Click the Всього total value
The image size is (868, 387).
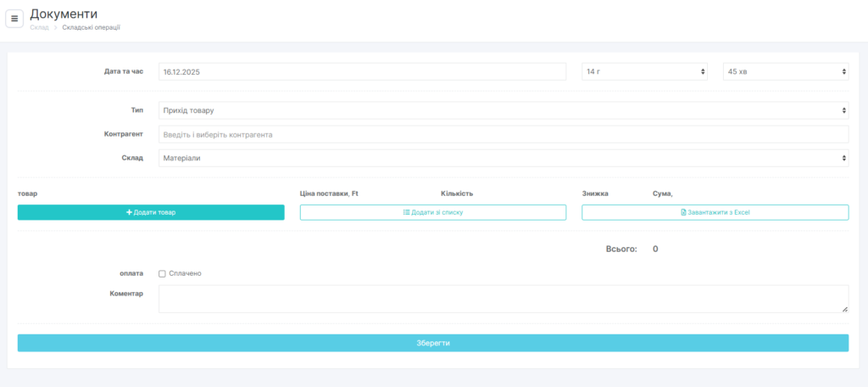click(655, 249)
